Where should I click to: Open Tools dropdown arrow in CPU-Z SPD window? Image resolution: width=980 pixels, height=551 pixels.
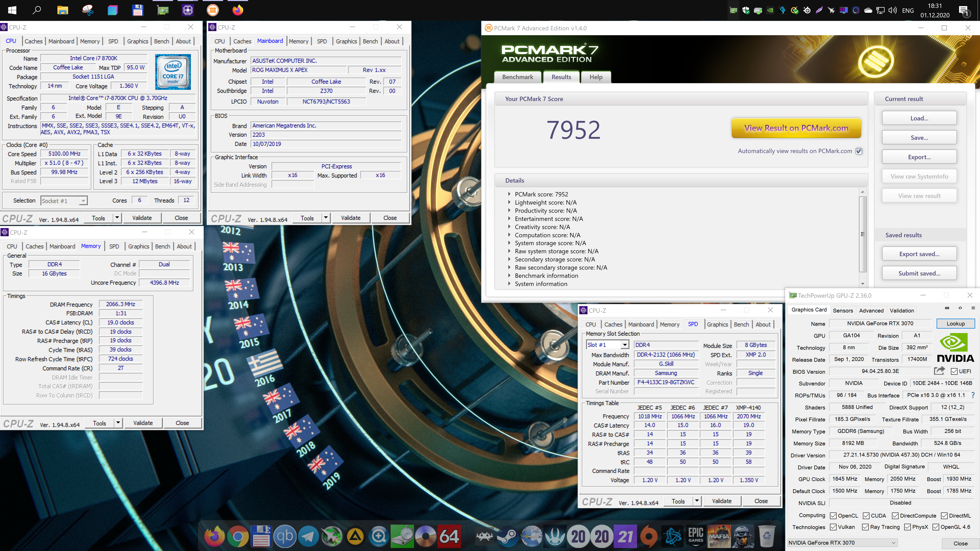[x=696, y=501]
